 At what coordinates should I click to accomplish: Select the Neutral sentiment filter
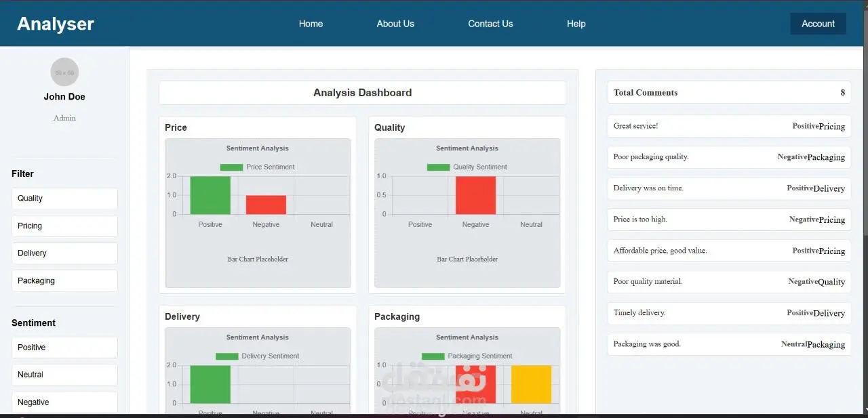point(64,375)
